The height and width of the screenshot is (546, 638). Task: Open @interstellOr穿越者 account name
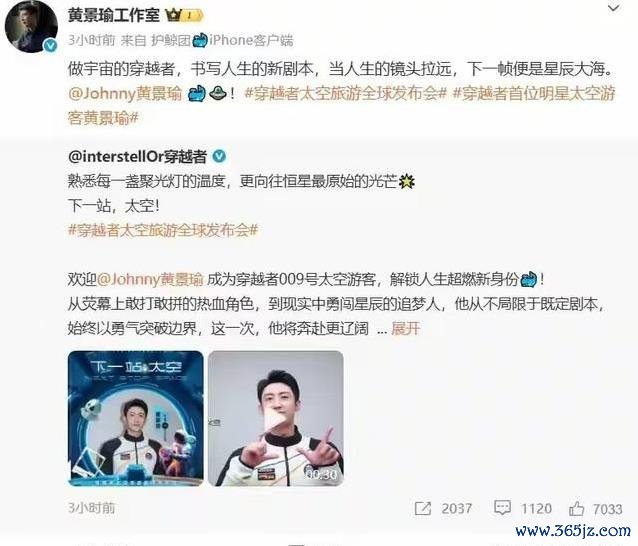coord(138,156)
